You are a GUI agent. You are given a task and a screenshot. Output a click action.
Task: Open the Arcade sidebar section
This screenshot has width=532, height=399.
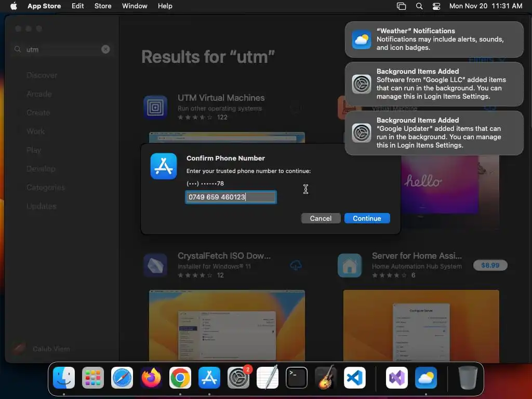tap(39, 94)
